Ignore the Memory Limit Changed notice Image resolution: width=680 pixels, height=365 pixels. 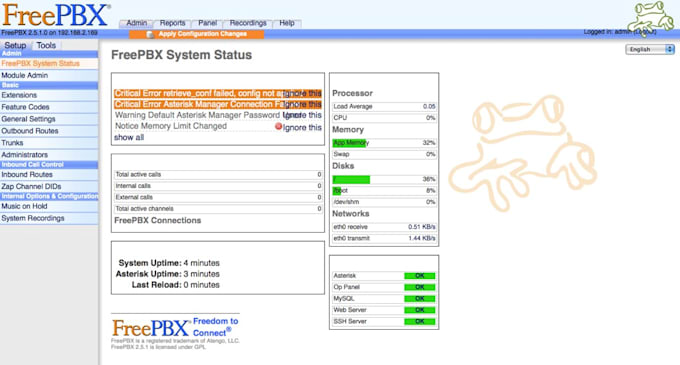pyautogui.click(x=302, y=127)
